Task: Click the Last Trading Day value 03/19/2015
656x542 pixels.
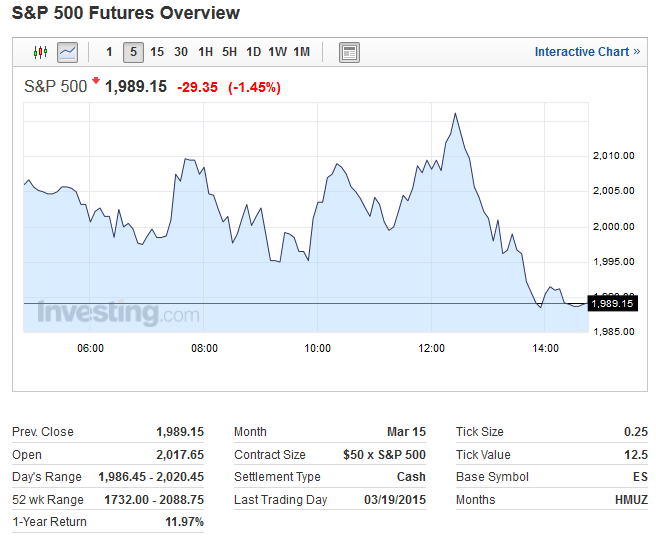Action: click(x=395, y=500)
